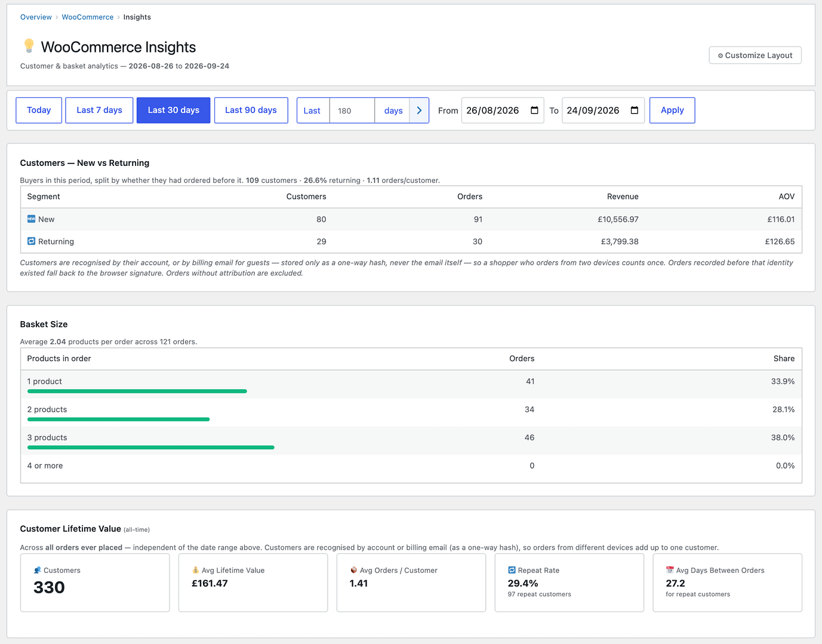The image size is (822, 644).
Task: Select Returning revenue value £3,799.38
Action: (620, 241)
